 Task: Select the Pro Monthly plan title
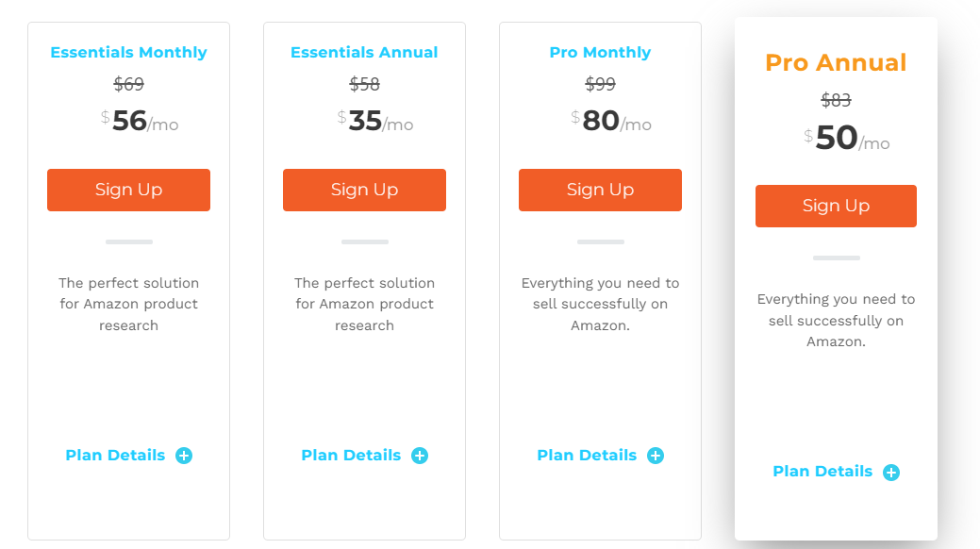[600, 53]
